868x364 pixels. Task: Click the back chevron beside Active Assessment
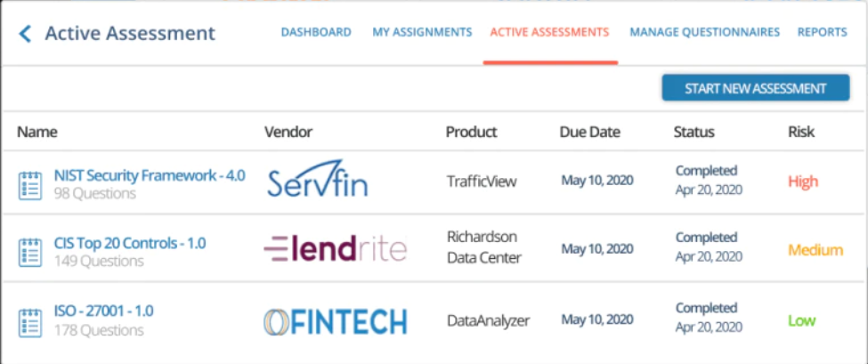(x=26, y=34)
